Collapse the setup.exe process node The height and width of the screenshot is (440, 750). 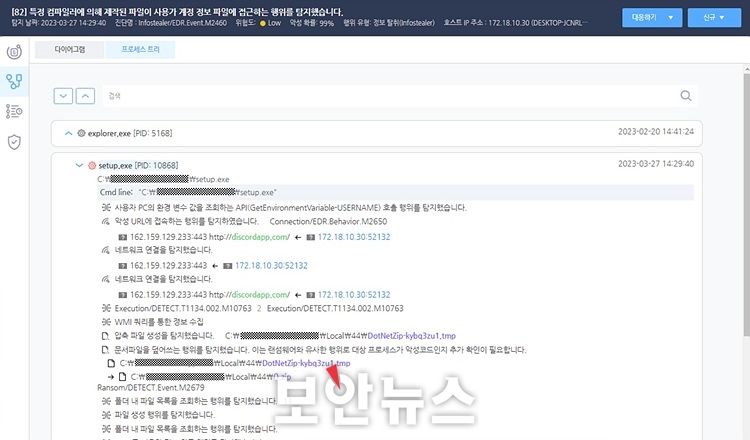(x=79, y=165)
